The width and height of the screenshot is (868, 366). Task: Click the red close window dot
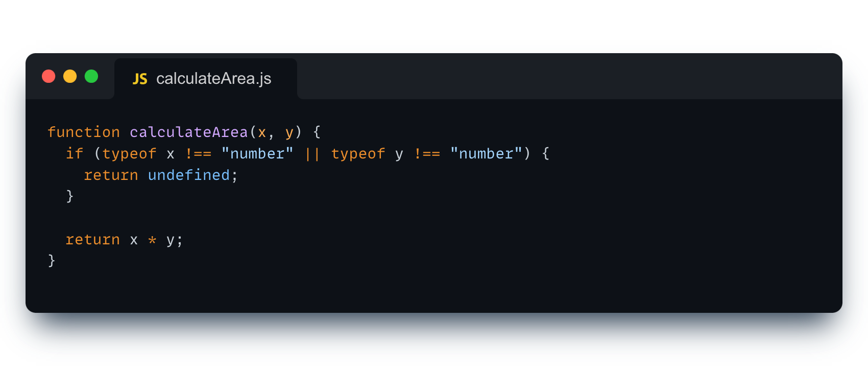click(x=49, y=76)
